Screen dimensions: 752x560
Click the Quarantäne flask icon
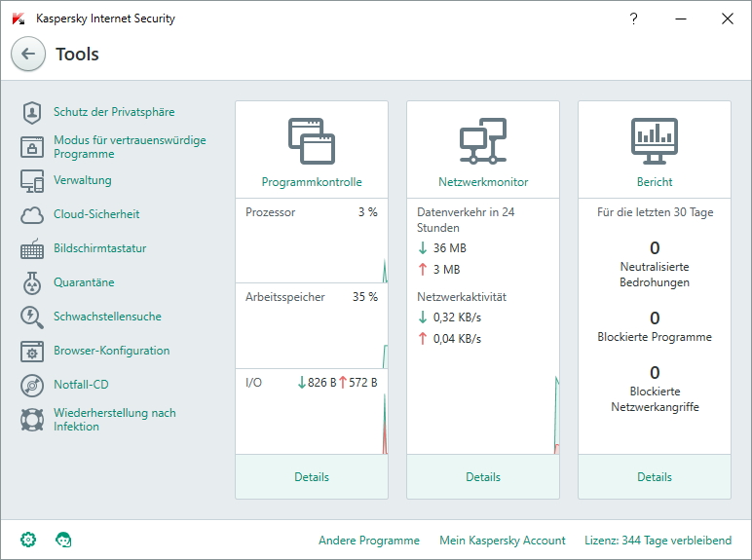click(x=32, y=282)
